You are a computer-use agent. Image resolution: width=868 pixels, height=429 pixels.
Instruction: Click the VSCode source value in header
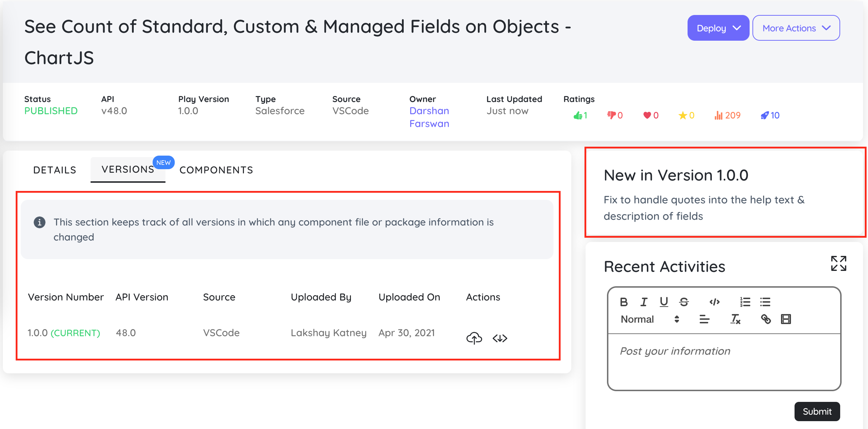tap(350, 111)
